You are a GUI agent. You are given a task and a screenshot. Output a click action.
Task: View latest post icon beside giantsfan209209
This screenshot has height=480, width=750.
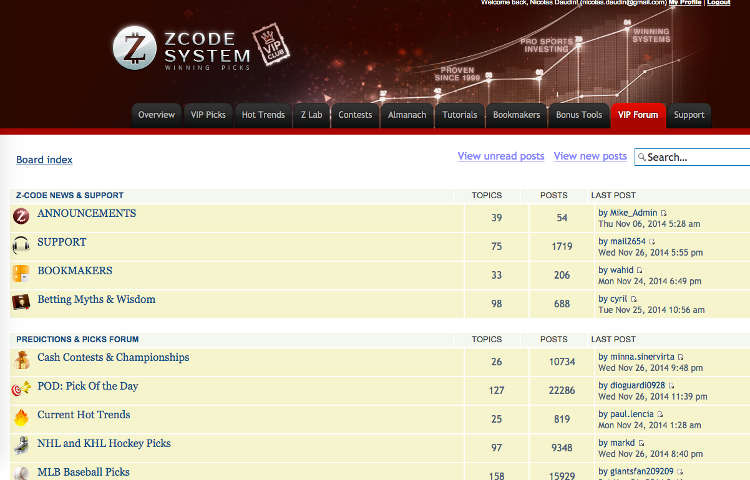click(680, 472)
